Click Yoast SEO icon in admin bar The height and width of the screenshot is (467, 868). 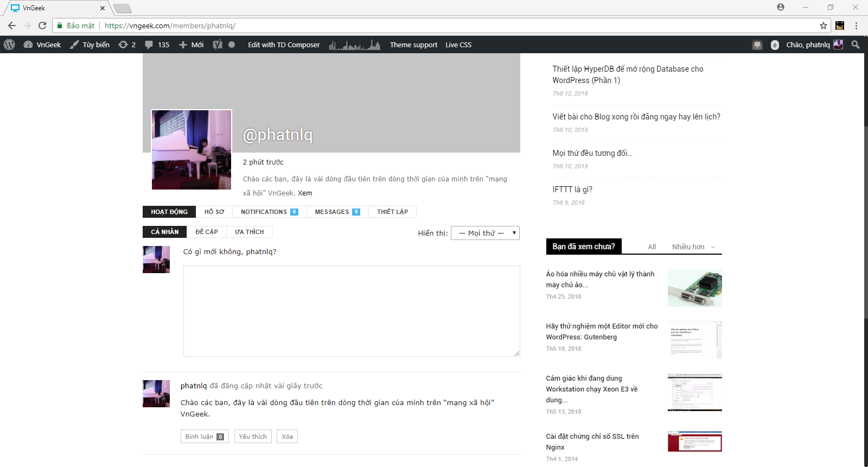(x=218, y=45)
